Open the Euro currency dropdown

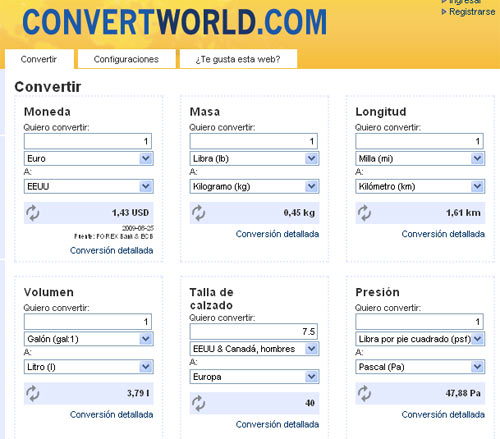[x=88, y=159]
